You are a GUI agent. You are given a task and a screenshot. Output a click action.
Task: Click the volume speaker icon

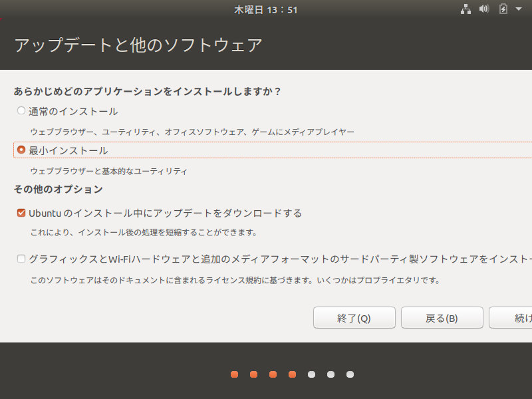tap(484, 9)
